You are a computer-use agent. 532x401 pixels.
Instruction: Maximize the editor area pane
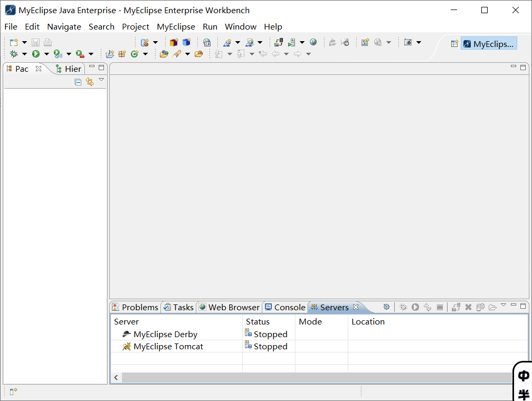[523, 68]
